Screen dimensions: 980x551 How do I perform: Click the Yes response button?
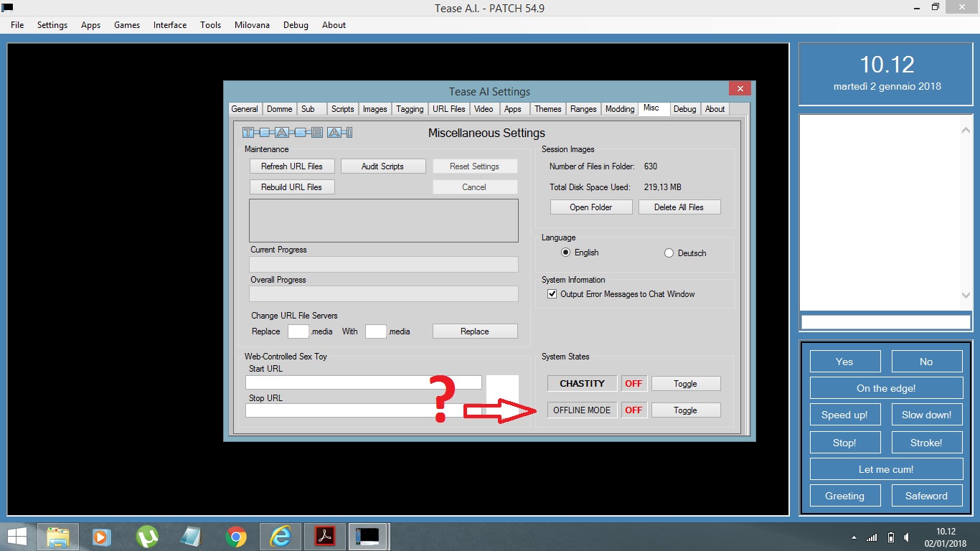844,362
